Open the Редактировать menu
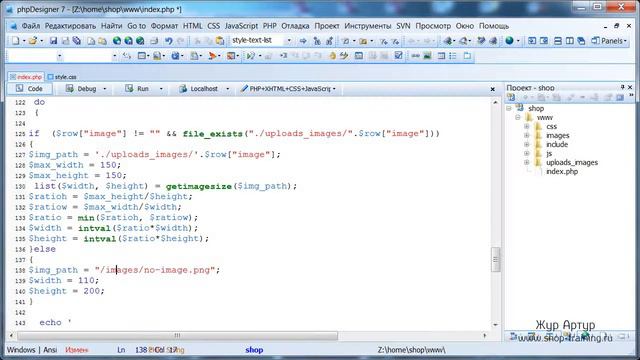Image resolution: width=640 pixels, height=360 pixels. coord(70,26)
